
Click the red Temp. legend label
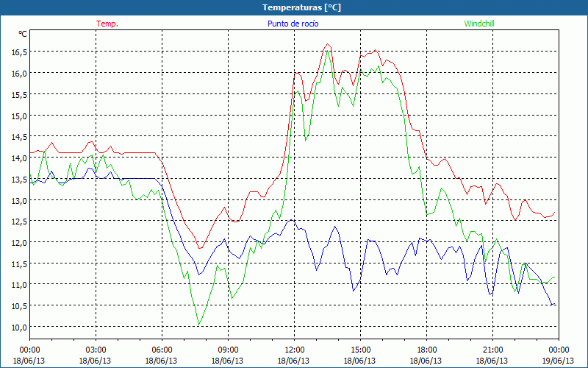(x=107, y=24)
